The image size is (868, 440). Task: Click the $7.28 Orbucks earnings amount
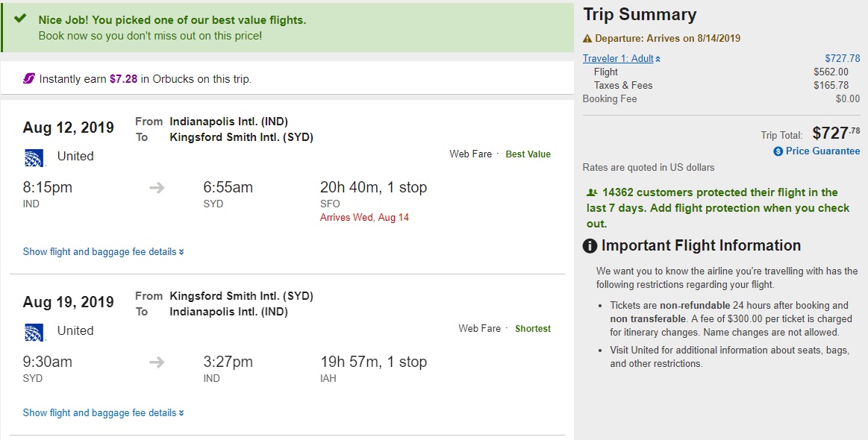pos(123,79)
